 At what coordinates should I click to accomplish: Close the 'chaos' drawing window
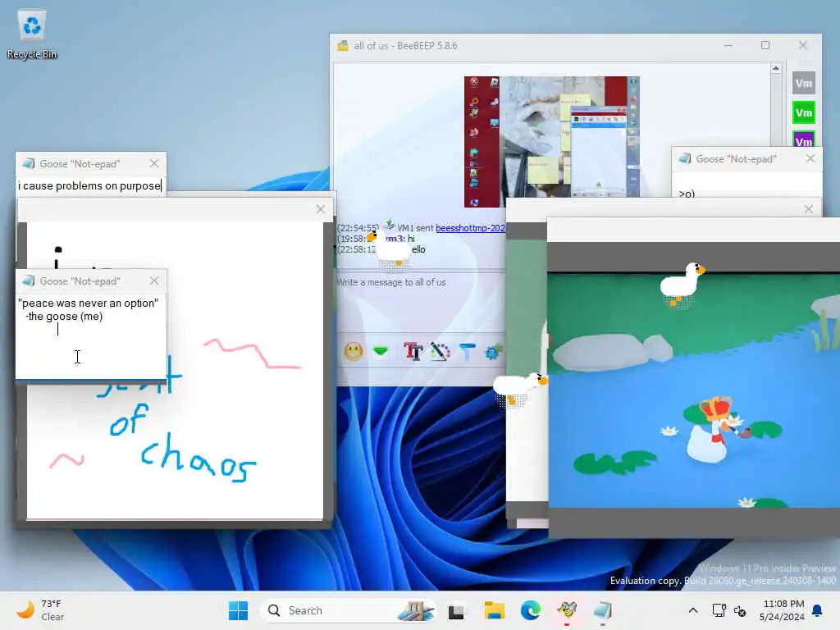(321, 209)
